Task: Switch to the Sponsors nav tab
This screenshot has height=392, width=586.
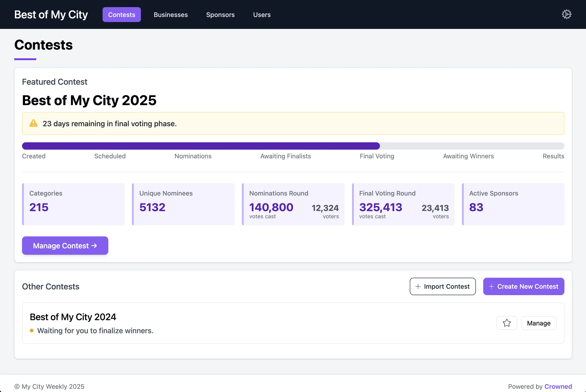Action: (220, 15)
